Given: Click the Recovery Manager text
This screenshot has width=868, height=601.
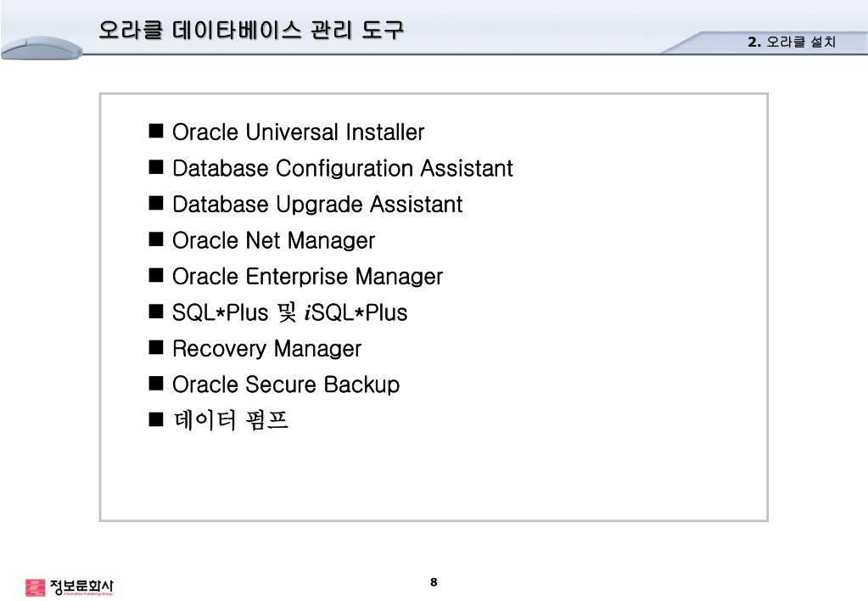Looking at the screenshot, I should (266, 348).
